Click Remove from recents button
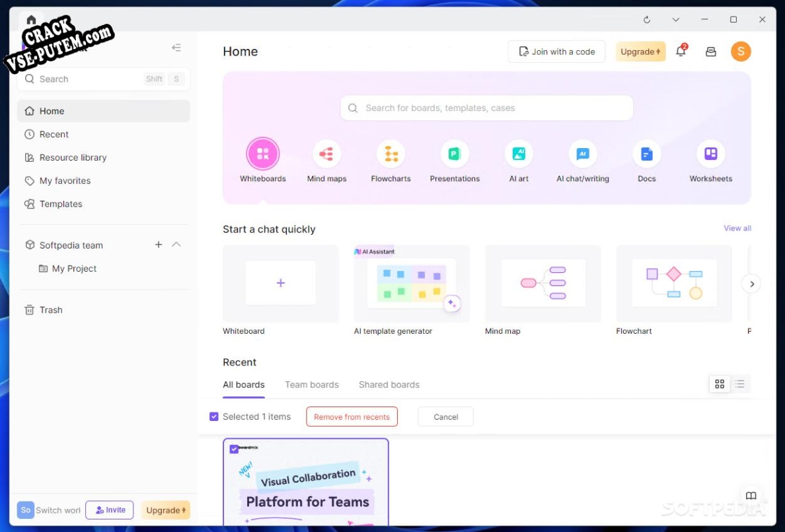 (352, 417)
